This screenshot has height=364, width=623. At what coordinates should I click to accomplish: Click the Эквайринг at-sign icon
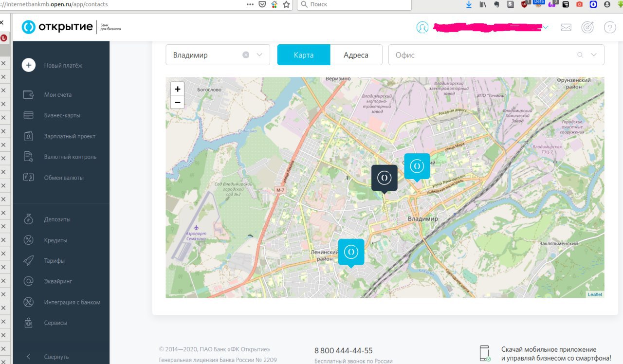(29, 281)
